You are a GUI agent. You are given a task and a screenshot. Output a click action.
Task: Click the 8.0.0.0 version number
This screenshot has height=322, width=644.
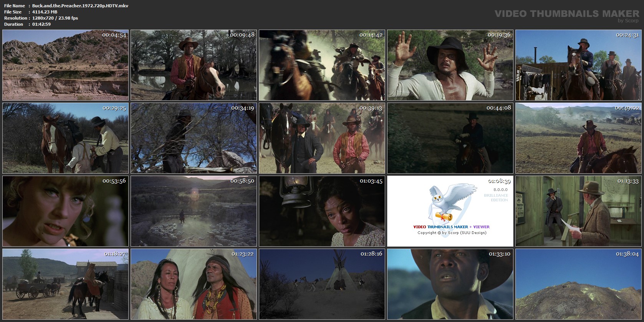[x=500, y=189]
